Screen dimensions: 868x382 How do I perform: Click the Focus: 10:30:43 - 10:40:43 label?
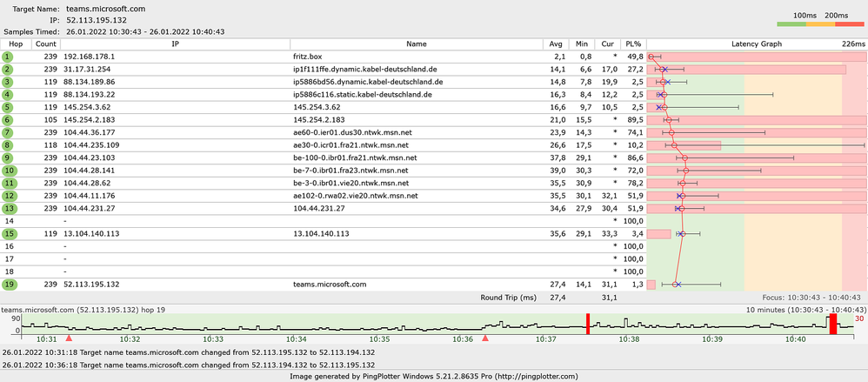point(813,298)
